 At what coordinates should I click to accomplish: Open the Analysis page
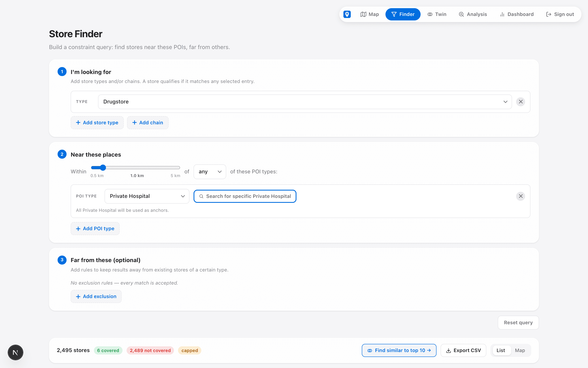click(x=473, y=14)
